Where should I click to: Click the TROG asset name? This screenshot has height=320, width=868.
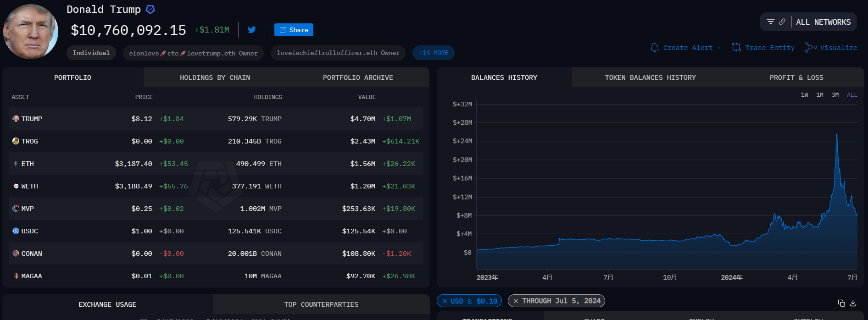click(29, 141)
